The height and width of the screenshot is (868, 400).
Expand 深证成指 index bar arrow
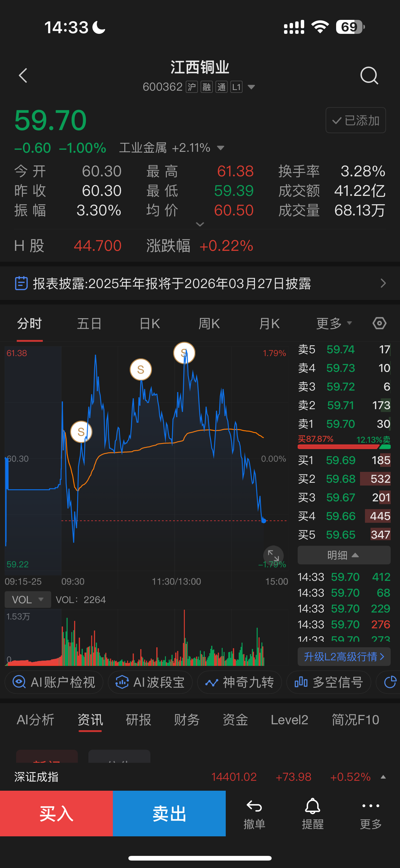383,777
